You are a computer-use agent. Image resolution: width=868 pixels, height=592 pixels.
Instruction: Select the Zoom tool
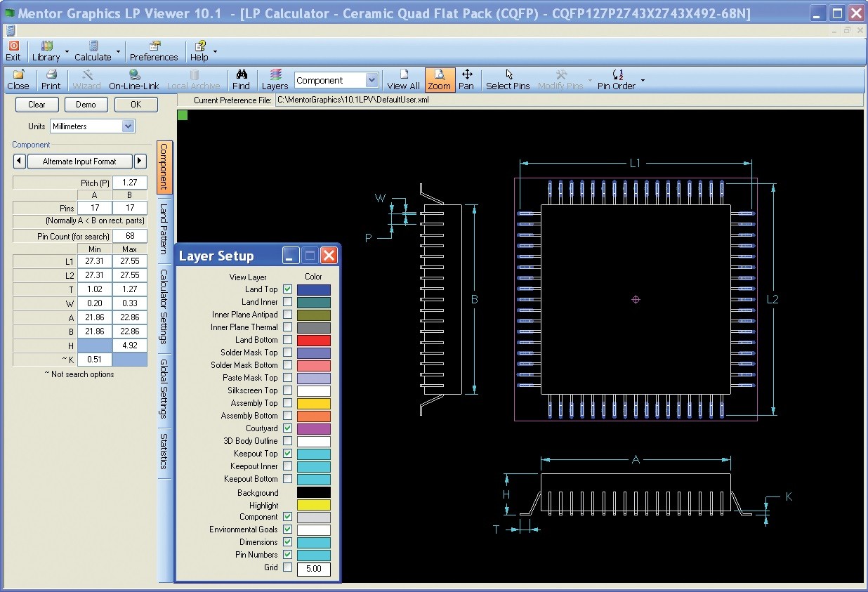pos(440,80)
